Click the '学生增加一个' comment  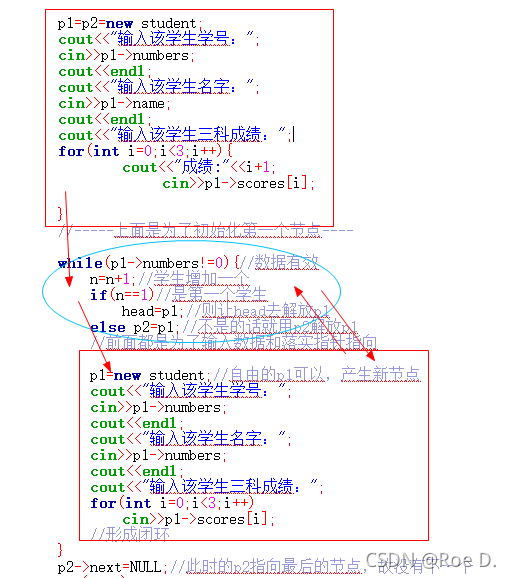point(201,279)
